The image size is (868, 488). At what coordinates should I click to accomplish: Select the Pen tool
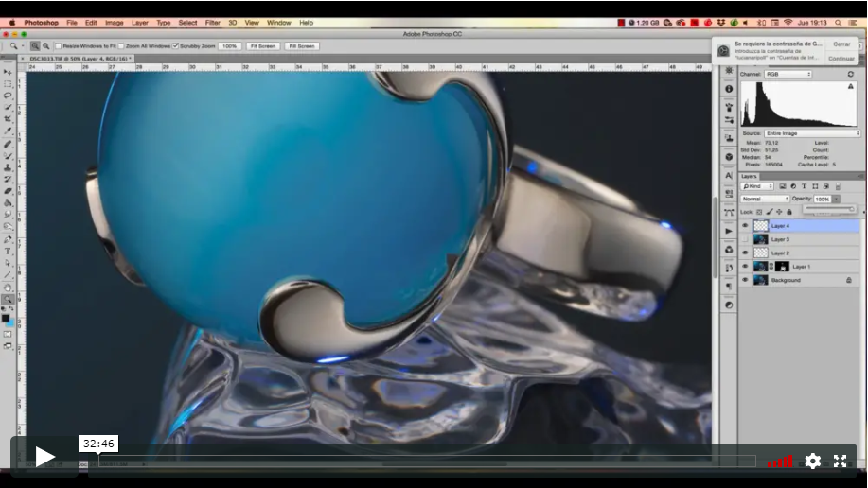(x=8, y=239)
